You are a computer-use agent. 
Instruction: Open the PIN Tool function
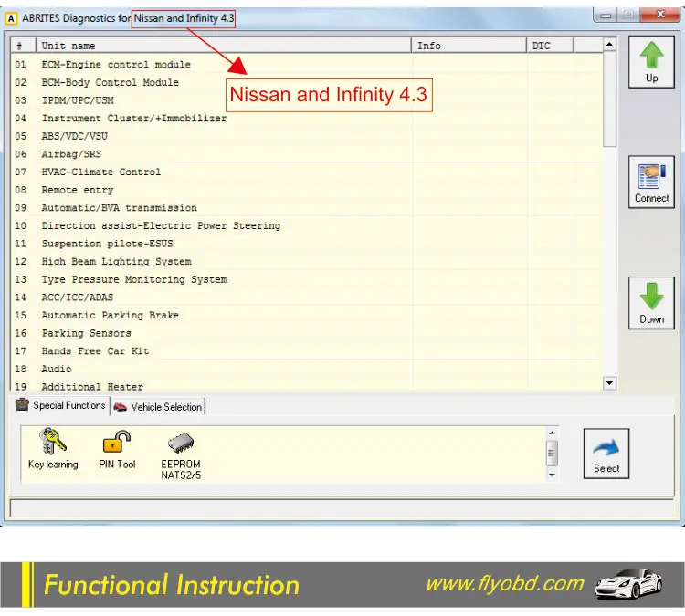click(117, 449)
